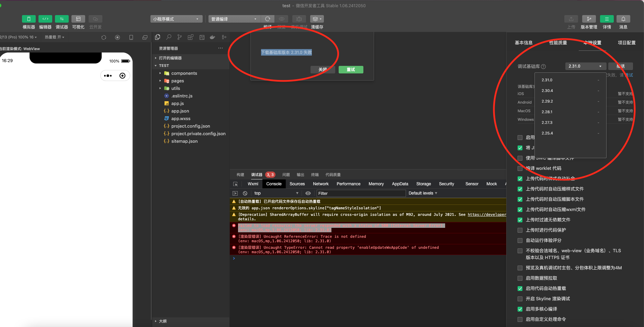
Task: Switch to the Sources tab
Action: coord(297,184)
